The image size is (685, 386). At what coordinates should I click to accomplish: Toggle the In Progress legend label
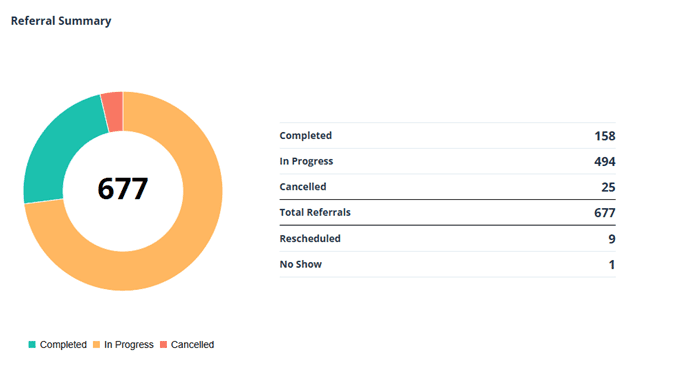click(x=129, y=345)
